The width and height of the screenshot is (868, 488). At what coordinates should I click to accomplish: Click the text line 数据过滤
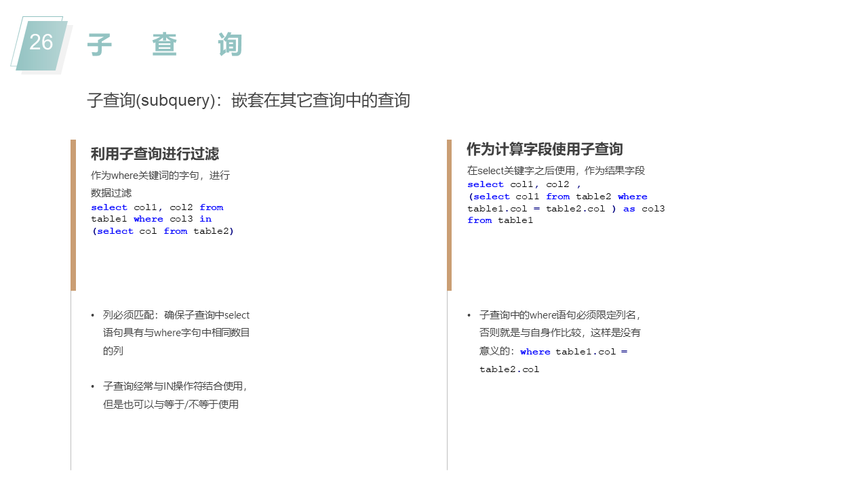(111, 193)
